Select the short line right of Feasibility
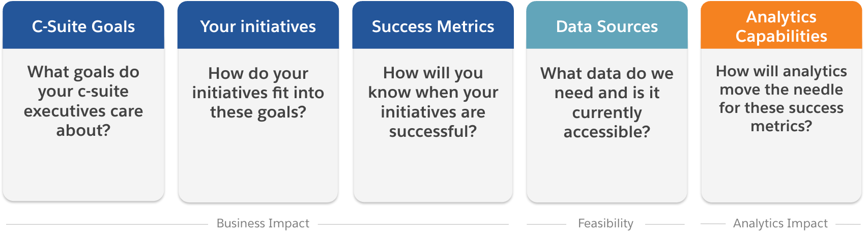 664,224
